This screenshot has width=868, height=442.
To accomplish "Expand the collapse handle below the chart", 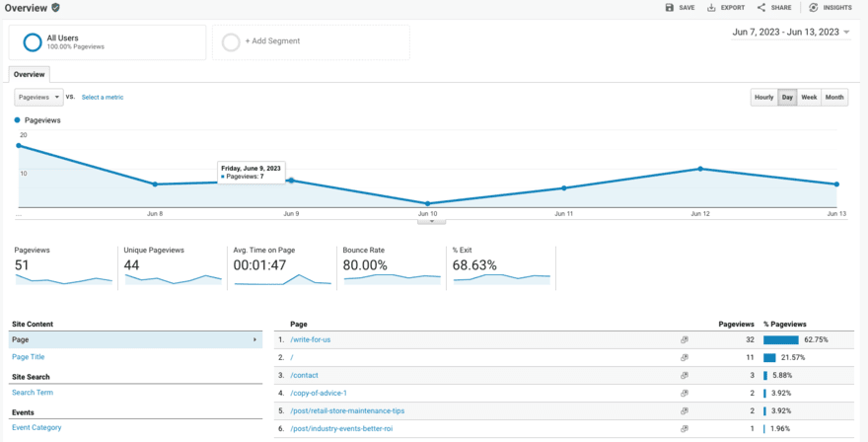I will (432, 221).
